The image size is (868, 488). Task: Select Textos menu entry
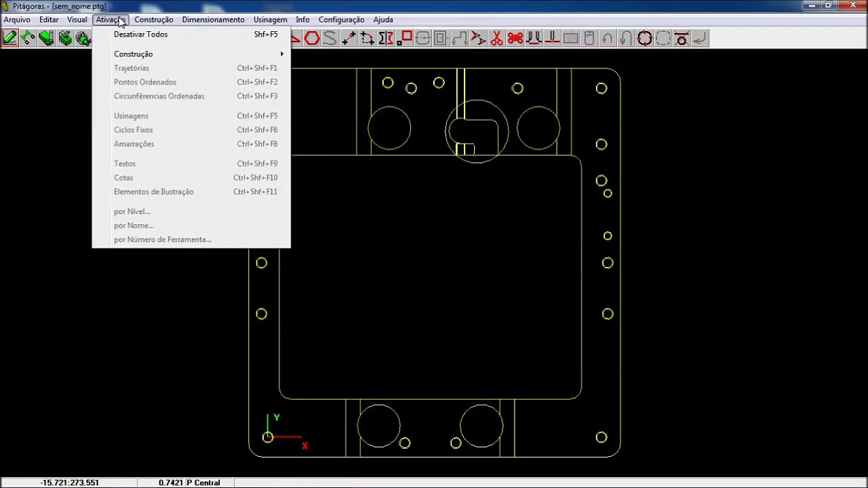tap(191, 164)
